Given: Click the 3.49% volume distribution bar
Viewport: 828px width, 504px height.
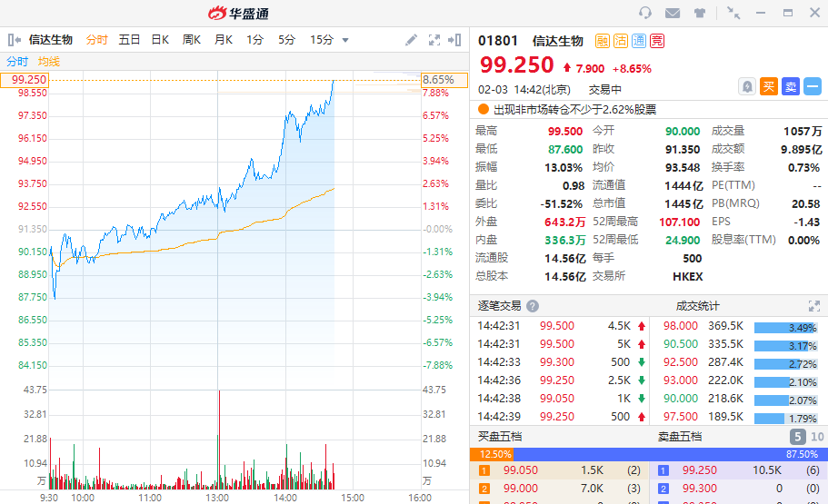Looking at the screenshot, I should click(786, 328).
